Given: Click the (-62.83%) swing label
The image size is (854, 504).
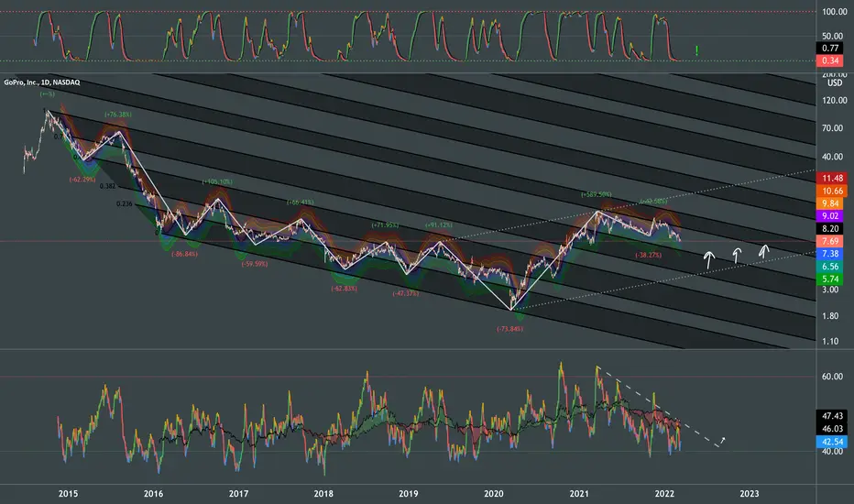Looking at the screenshot, I should [345, 289].
